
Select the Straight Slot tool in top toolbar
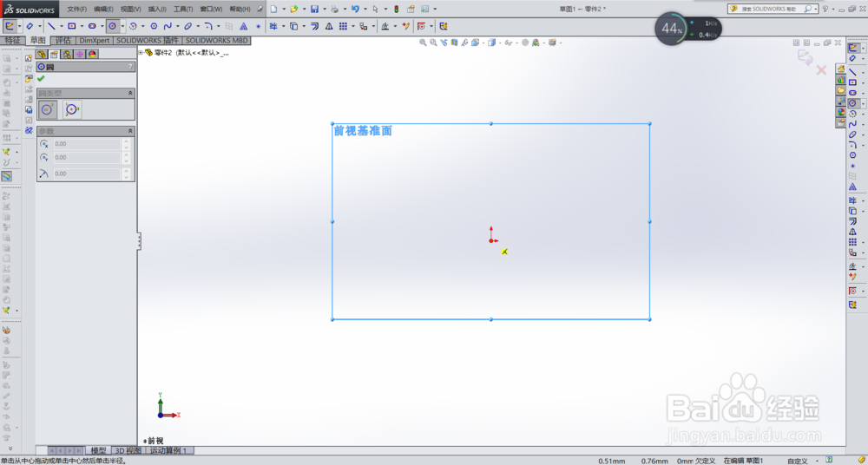point(93,26)
